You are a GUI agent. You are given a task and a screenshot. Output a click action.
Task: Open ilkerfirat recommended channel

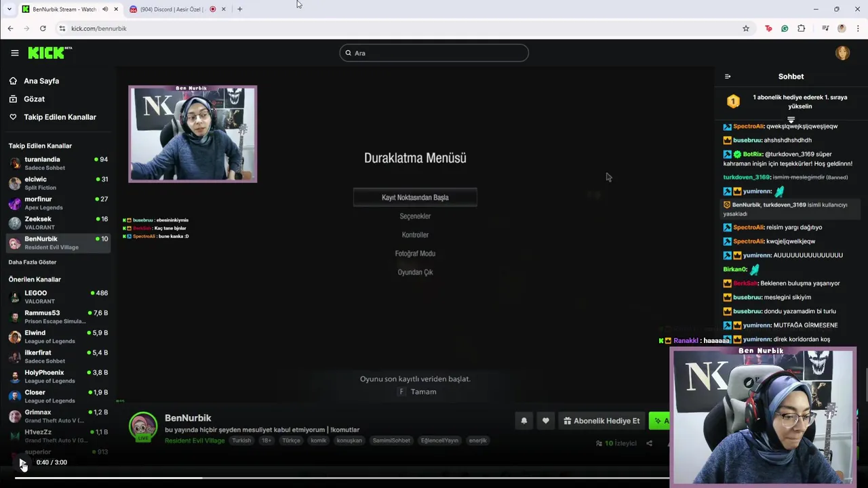coord(58,357)
